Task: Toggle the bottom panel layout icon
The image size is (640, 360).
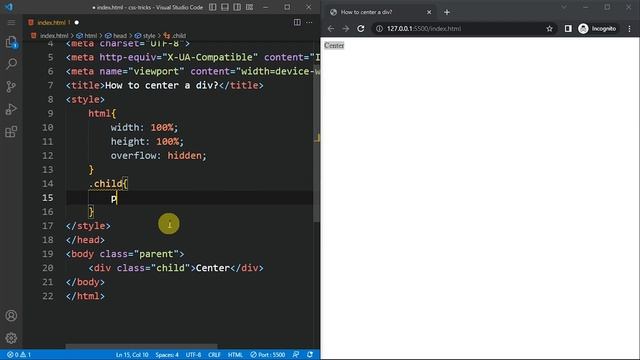Action: 225,7
